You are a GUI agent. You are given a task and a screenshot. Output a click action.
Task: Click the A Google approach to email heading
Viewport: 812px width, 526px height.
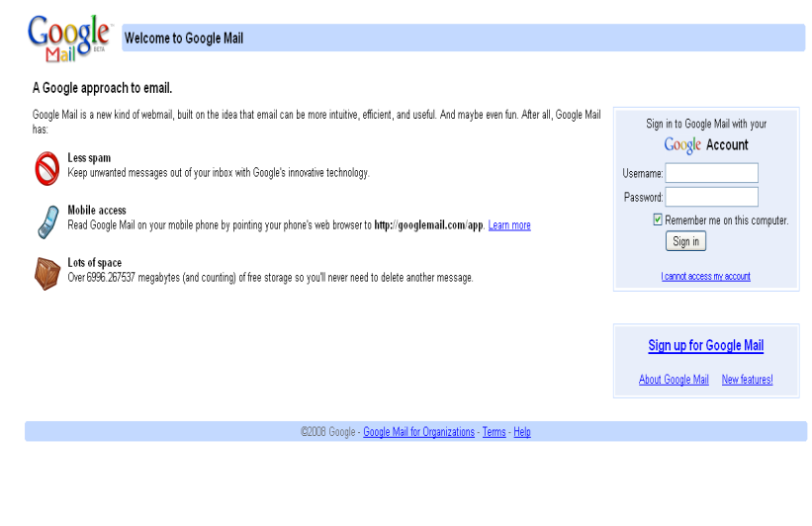[x=102, y=88]
